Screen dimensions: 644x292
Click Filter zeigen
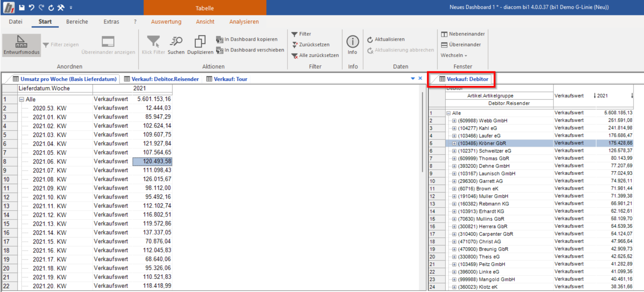[61, 45]
